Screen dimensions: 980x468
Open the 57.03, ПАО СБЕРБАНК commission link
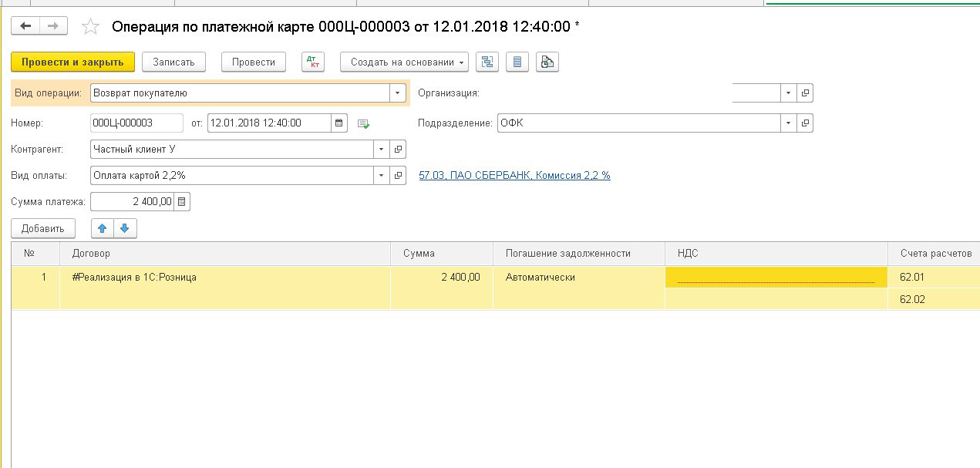coord(514,176)
